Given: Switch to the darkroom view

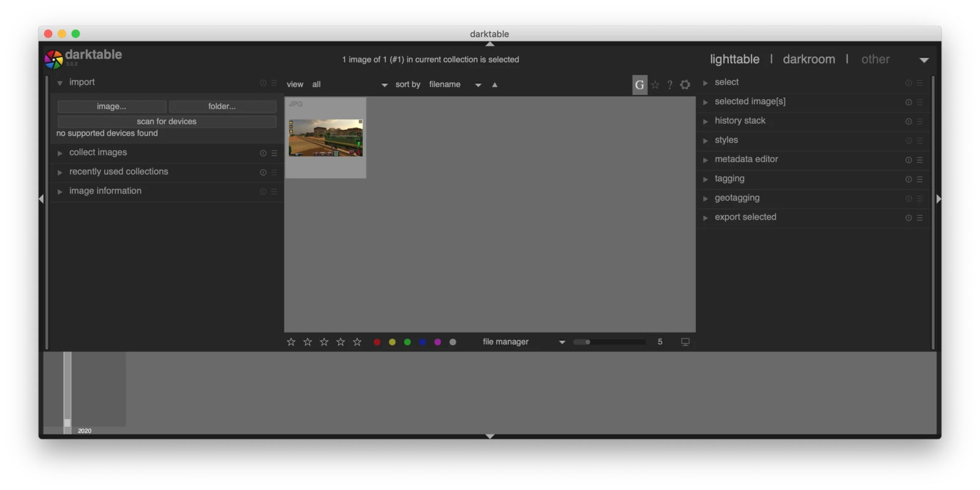Looking at the screenshot, I should tap(809, 59).
